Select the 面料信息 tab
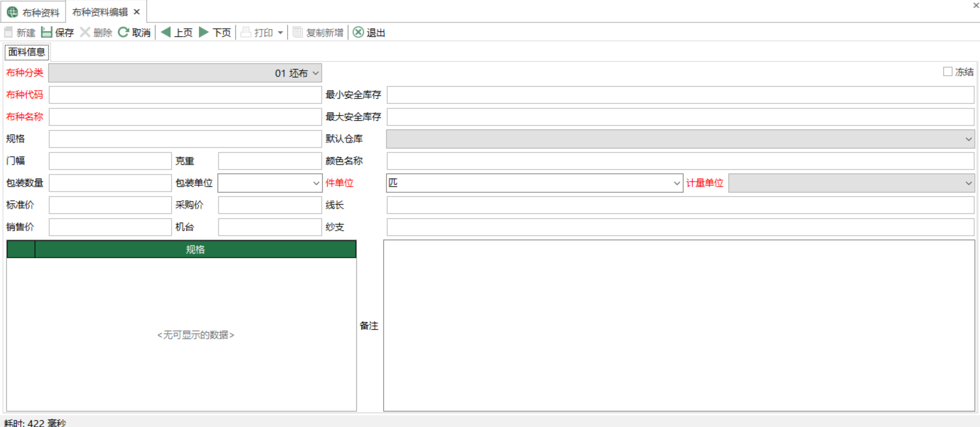 (27, 52)
